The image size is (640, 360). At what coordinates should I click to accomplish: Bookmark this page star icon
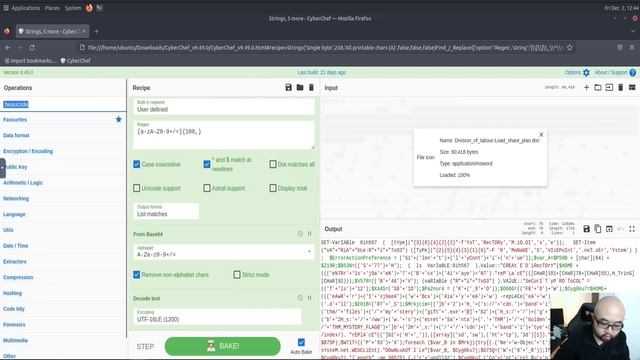(569, 47)
